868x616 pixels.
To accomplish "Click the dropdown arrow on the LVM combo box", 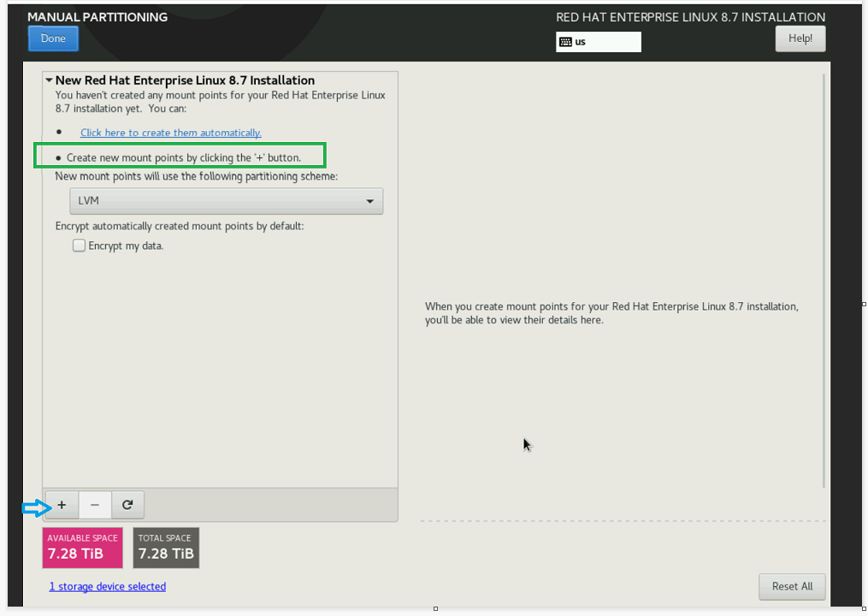I will point(370,201).
